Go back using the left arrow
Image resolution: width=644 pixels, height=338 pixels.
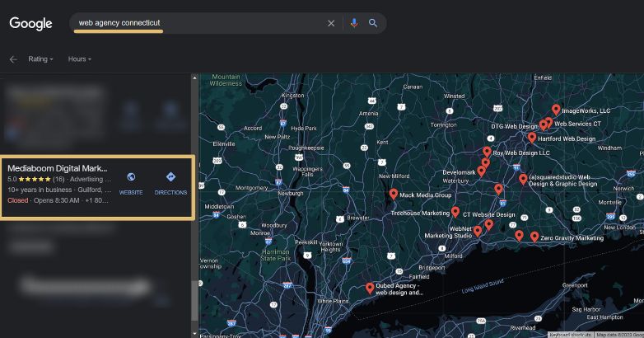point(13,59)
